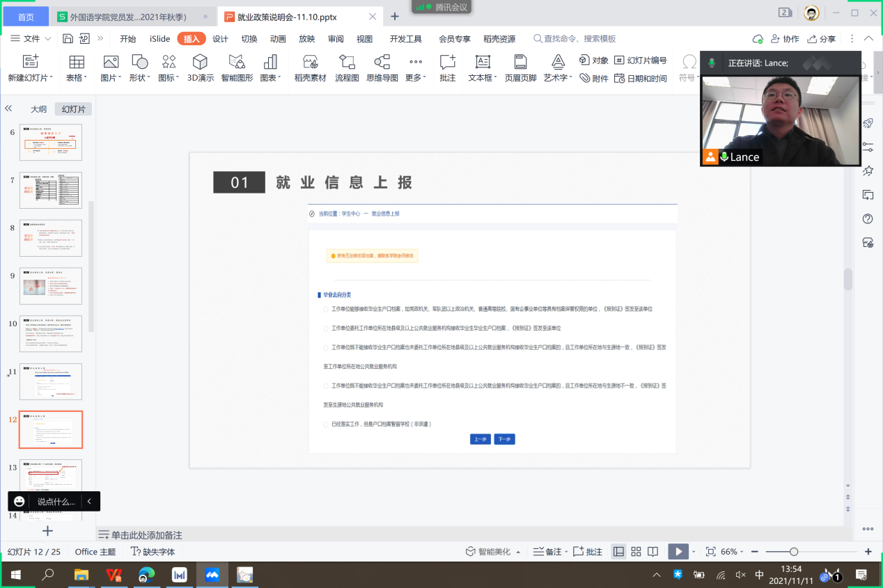Viewport: 883px width, 588px height.
Task: Select radio option 已经落实工作
Action: pyautogui.click(x=326, y=424)
